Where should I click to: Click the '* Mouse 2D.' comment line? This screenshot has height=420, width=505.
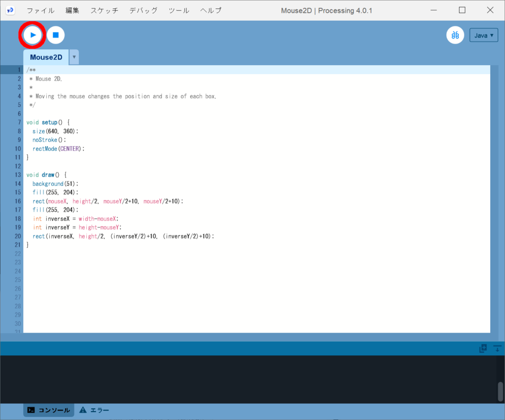[x=45, y=79]
